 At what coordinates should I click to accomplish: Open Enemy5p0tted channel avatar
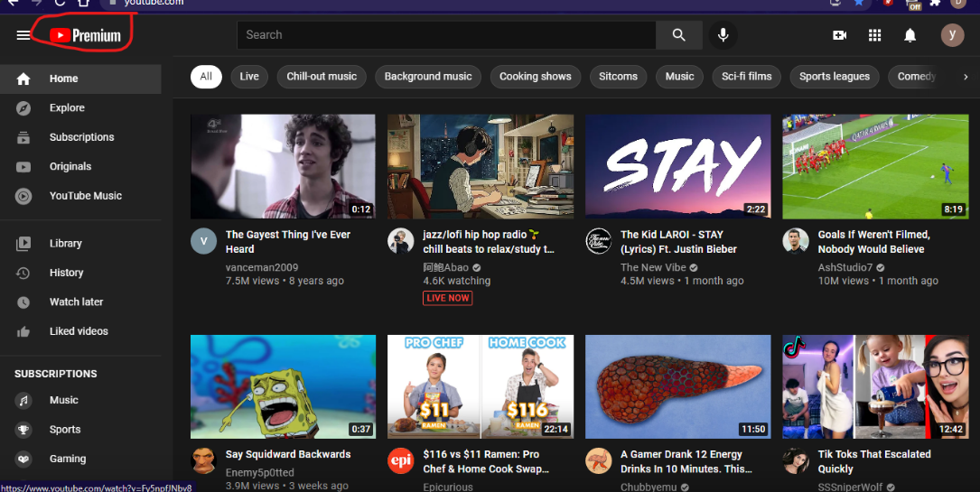204,460
